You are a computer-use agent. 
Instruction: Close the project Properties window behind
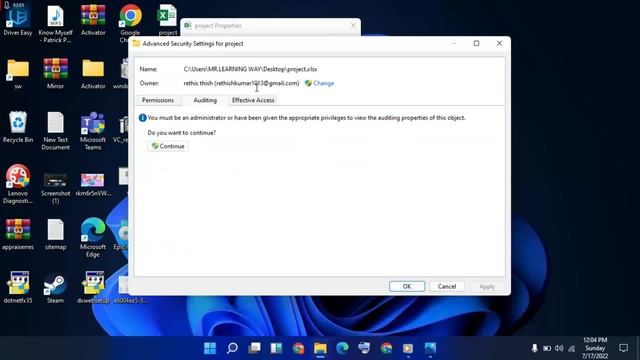(353, 26)
